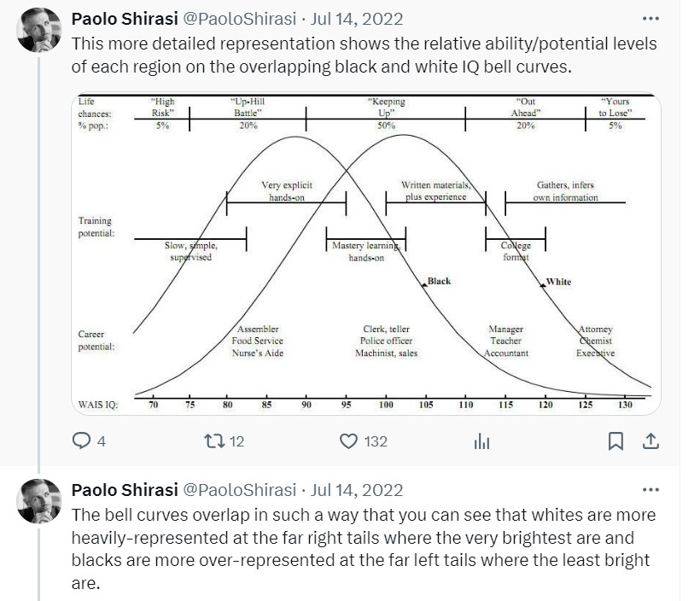Expand more options on the first tweet
Viewport: 700px width, 601px height.
click(650, 19)
